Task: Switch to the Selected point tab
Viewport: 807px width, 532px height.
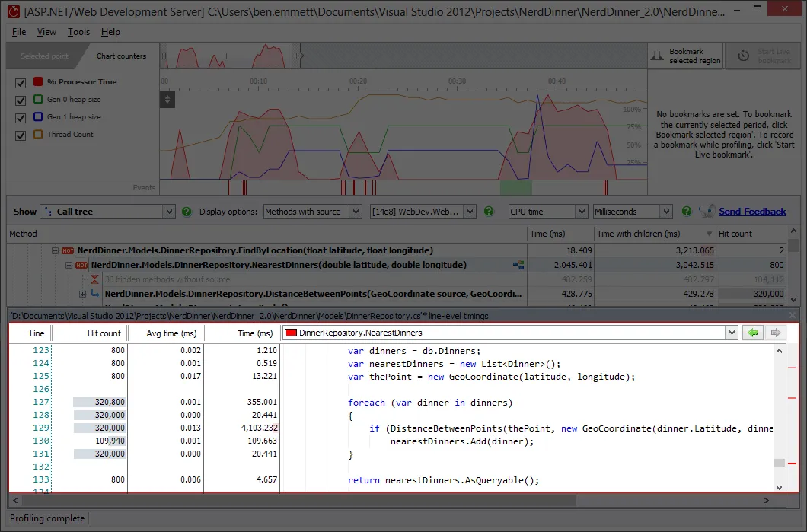Action: (x=44, y=56)
